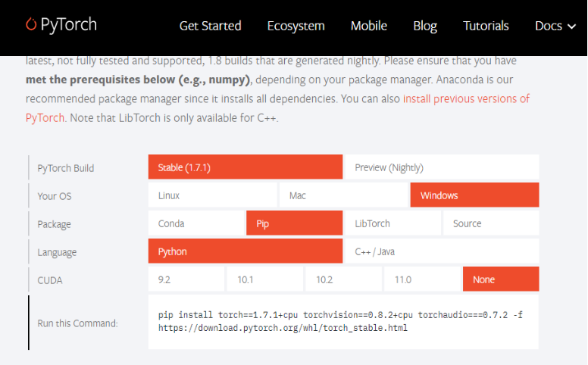Viewport: 588px width, 365px height.
Task: Choose CUDA 11.0 option
Action: (x=422, y=279)
